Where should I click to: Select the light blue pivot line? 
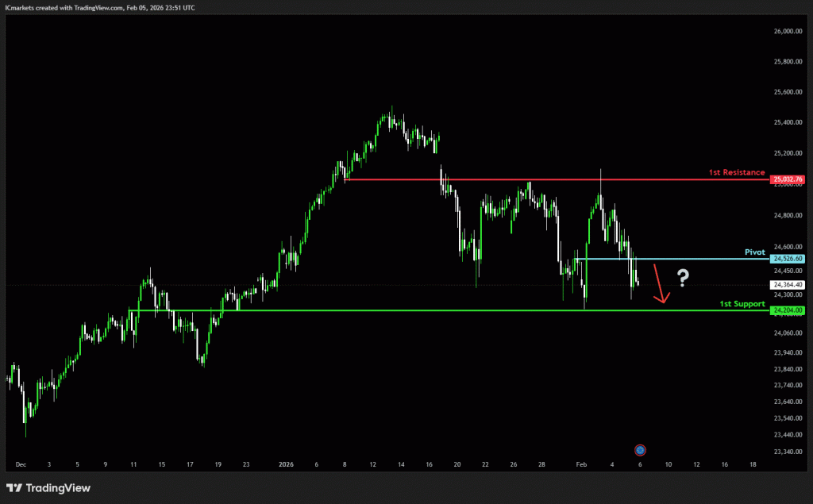675,259
